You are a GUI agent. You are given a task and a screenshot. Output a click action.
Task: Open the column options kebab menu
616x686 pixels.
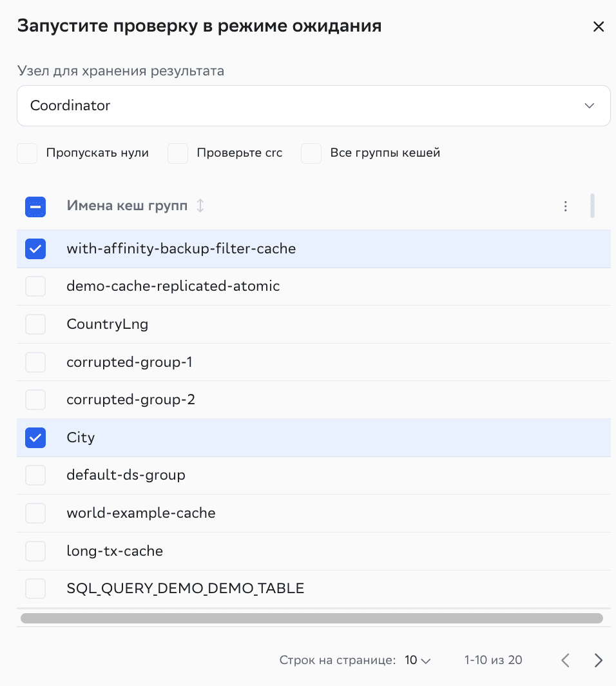coord(566,206)
